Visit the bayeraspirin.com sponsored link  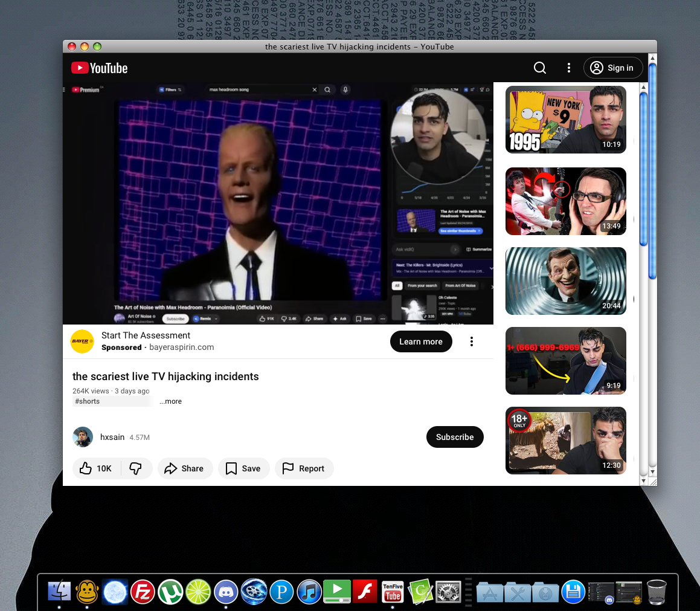(181, 347)
